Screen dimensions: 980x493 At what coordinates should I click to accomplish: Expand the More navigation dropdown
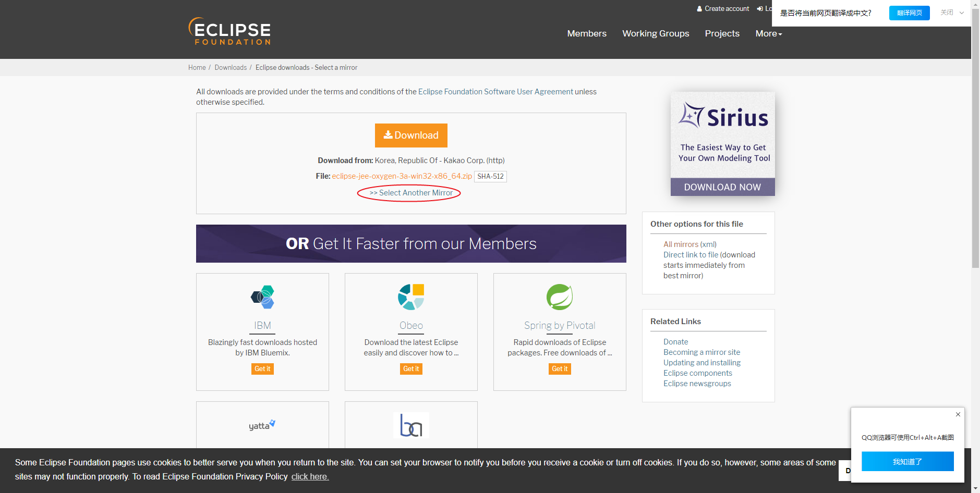click(769, 33)
